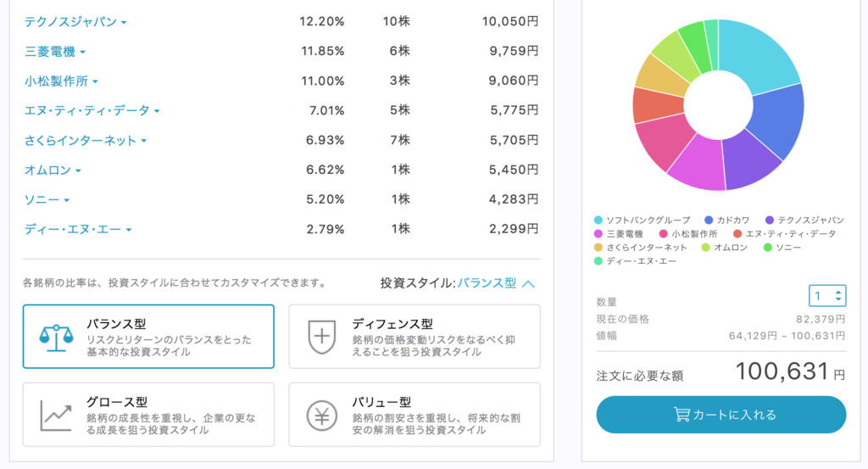Adjust the 数量 quantity stepper arrows

pyautogui.click(x=838, y=296)
